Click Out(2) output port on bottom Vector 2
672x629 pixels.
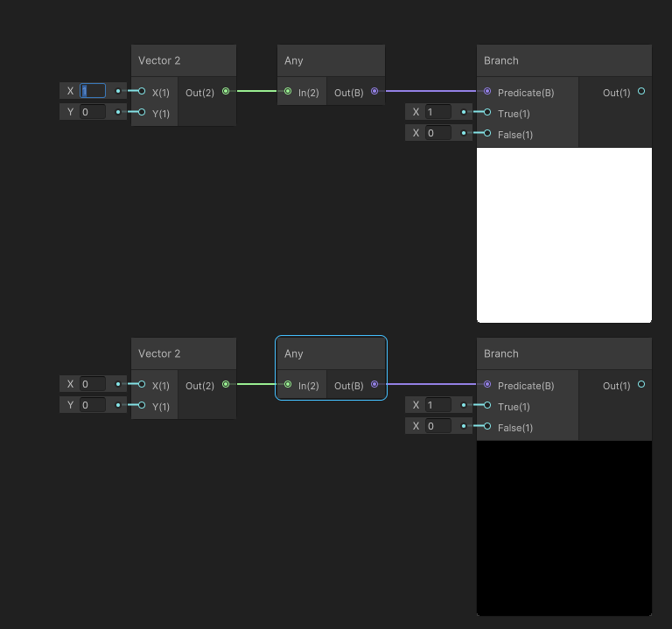point(226,384)
